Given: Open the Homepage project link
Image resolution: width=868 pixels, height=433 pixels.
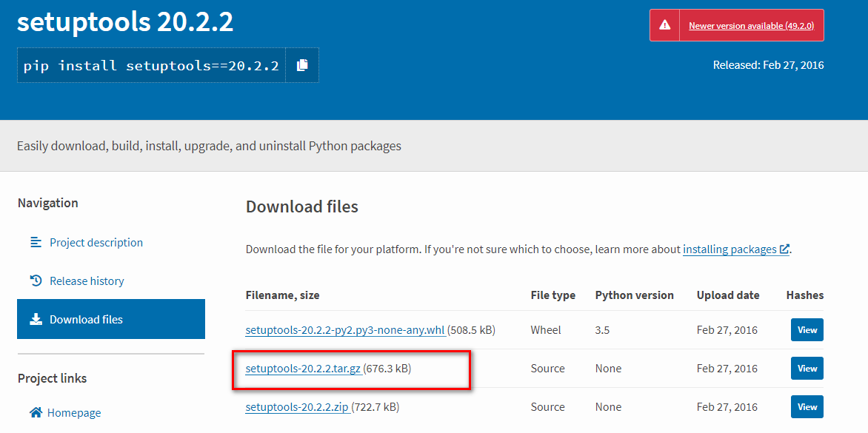Looking at the screenshot, I should click(x=74, y=412).
